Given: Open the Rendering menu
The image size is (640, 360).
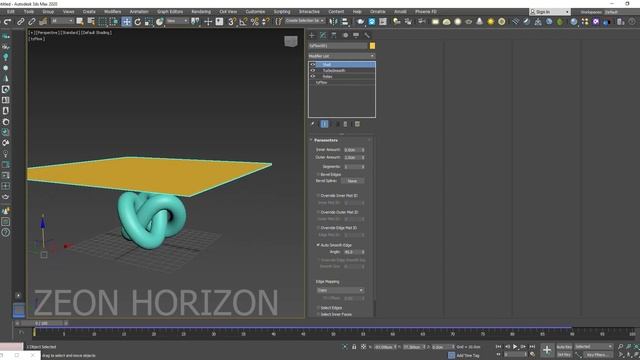Looking at the screenshot, I should [x=201, y=12].
